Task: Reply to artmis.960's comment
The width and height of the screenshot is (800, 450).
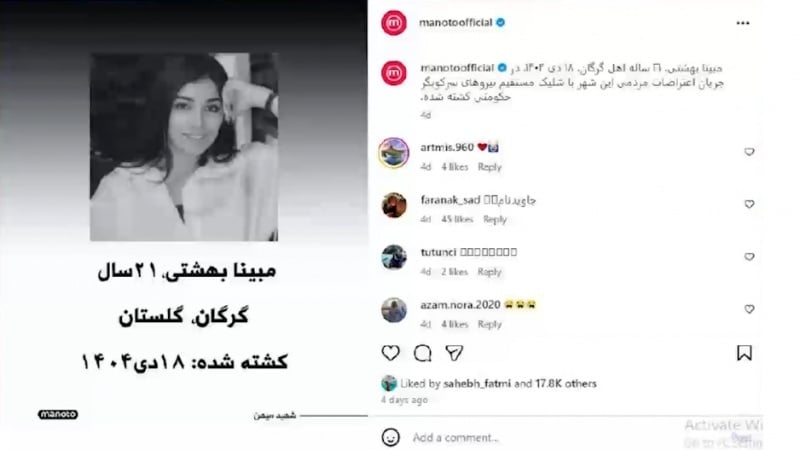Action: [489, 167]
